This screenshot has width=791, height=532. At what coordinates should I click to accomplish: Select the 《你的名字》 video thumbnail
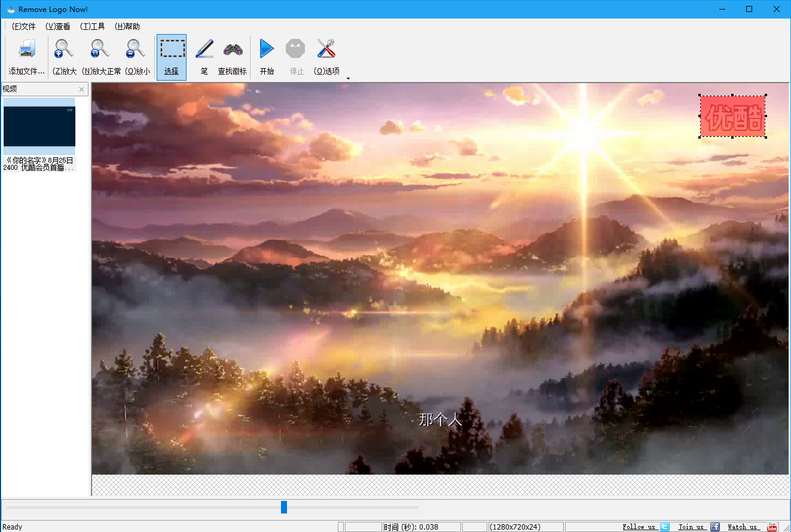click(39, 126)
